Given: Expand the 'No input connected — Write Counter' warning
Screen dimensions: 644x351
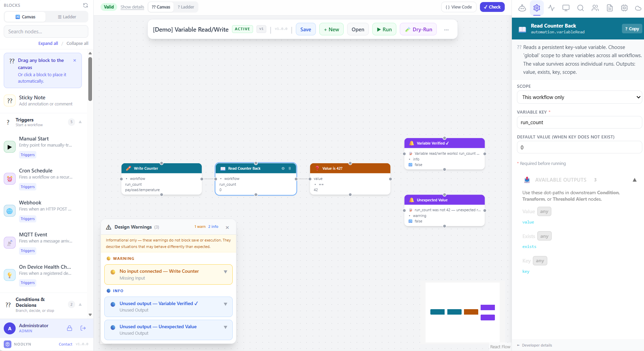Looking at the screenshot, I should (x=226, y=272).
